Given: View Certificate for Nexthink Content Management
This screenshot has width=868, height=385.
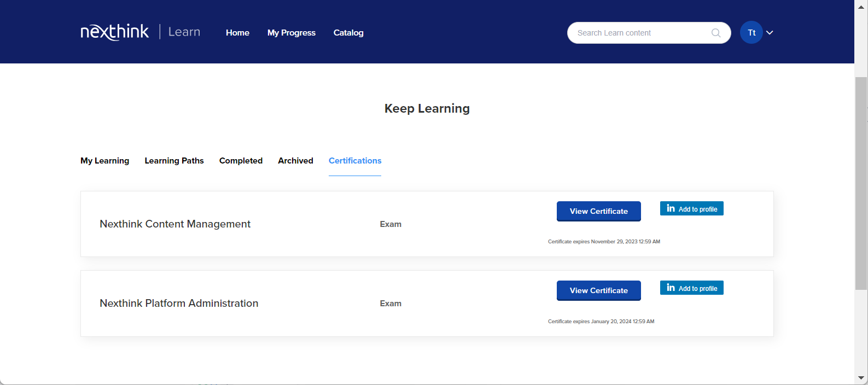Looking at the screenshot, I should pos(598,211).
